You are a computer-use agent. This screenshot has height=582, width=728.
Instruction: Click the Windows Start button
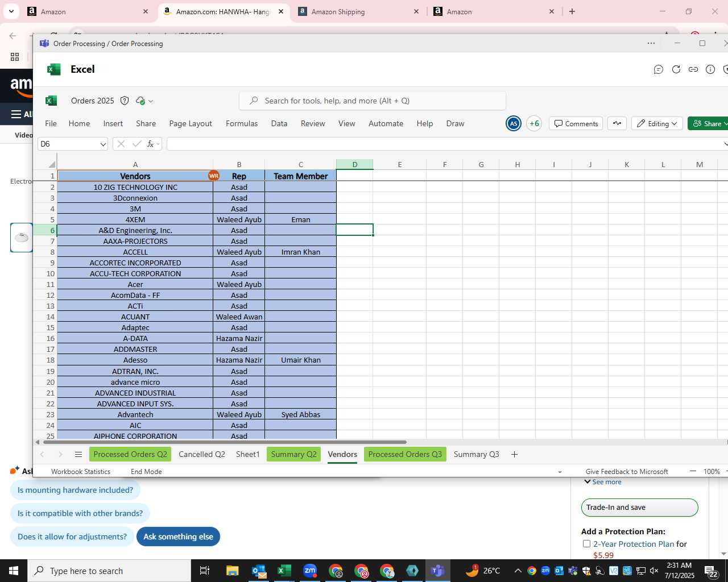14,571
